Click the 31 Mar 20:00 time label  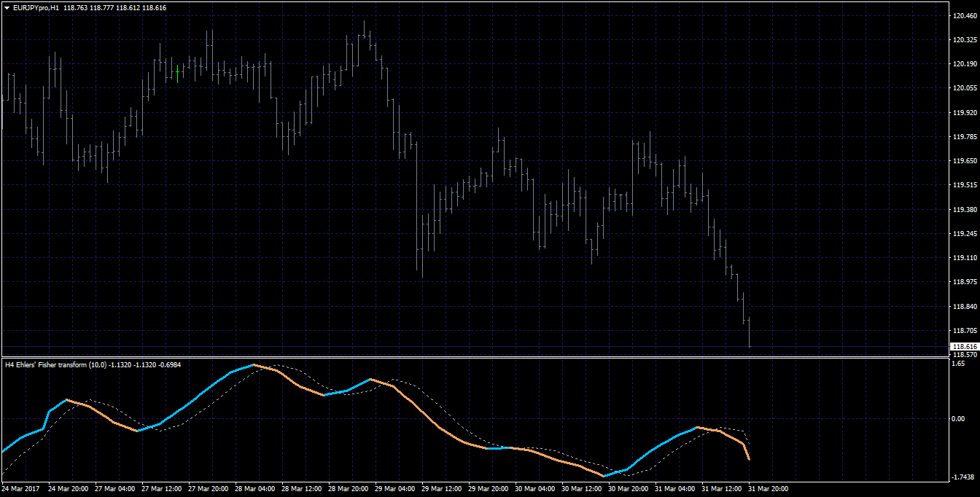pyautogui.click(x=769, y=489)
